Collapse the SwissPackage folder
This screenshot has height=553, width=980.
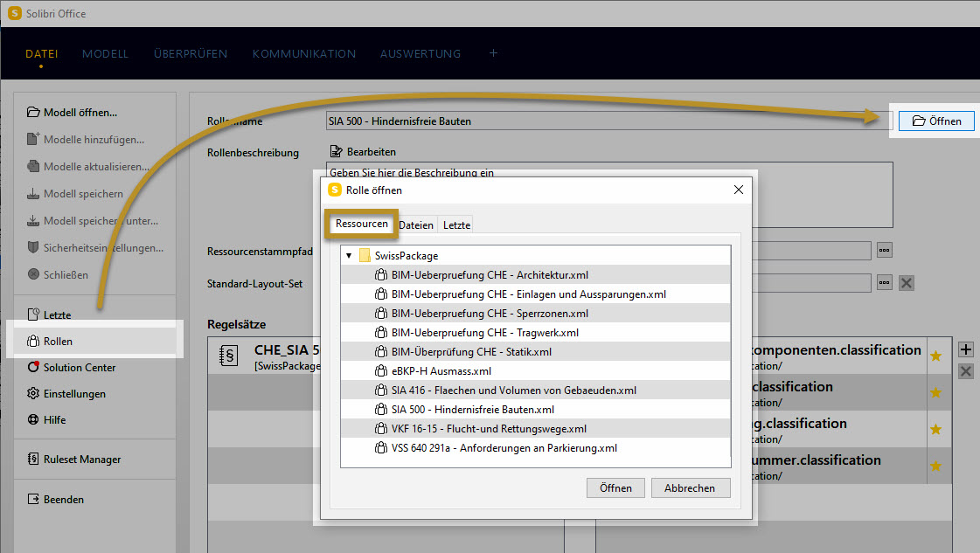[x=349, y=256]
